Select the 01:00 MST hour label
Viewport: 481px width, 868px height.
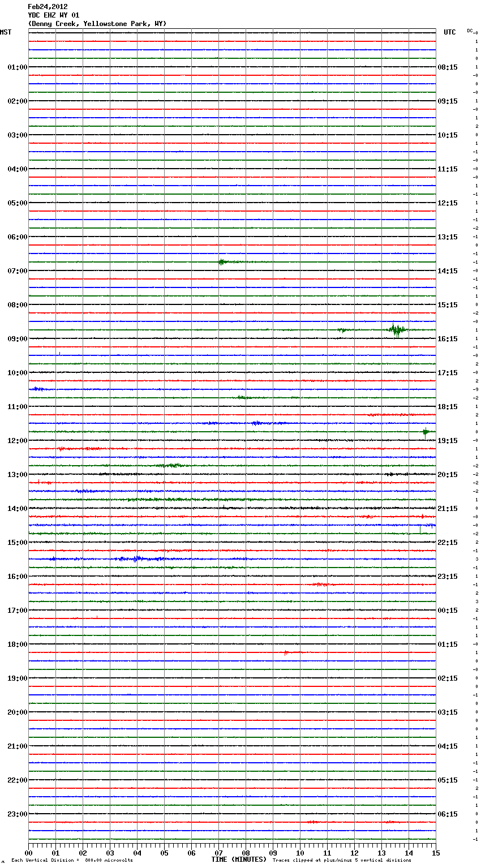coord(17,67)
